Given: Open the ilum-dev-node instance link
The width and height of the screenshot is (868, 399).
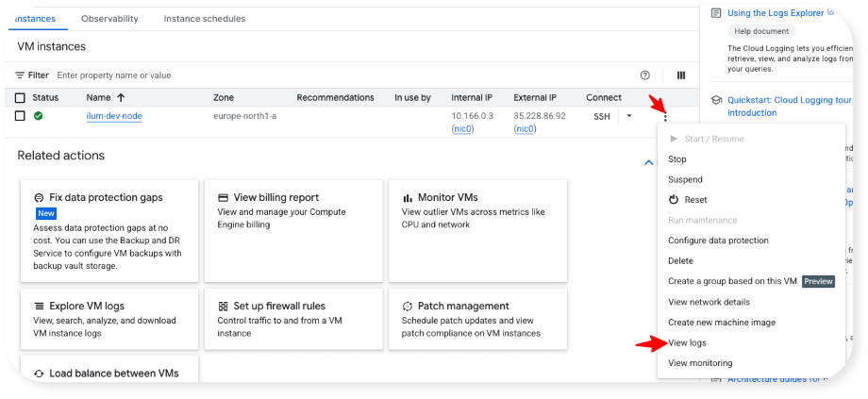Looking at the screenshot, I should click(113, 116).
